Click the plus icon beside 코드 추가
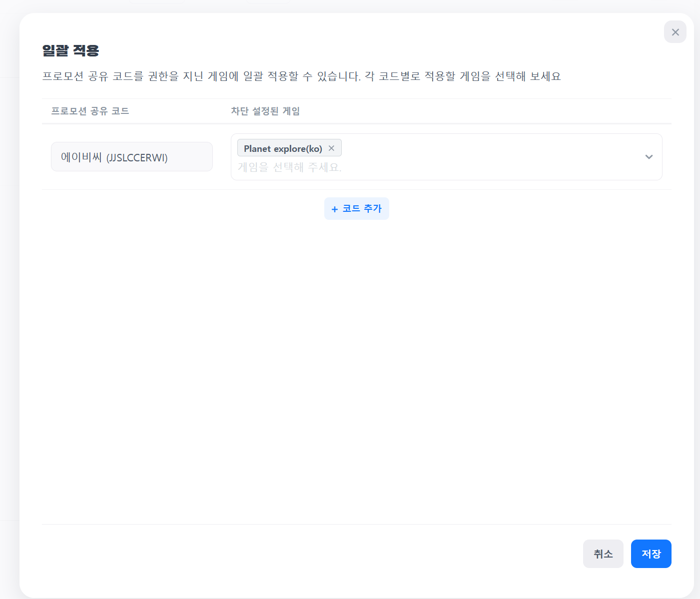 click(335, 209)
